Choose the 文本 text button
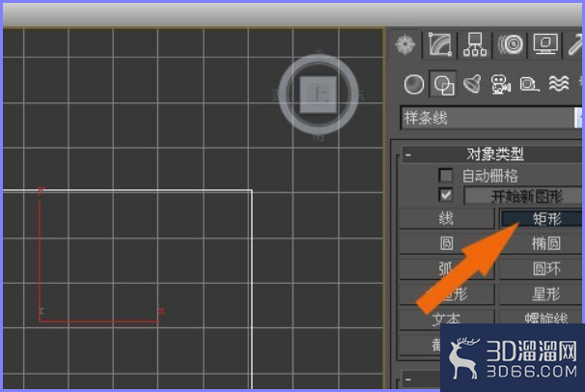Image resolution: width=585 pixels, height=392 pixels. [447, 319]
